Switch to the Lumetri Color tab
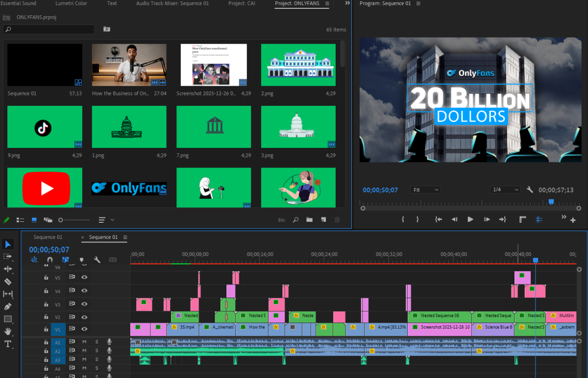Viewport: 588px width, 378px height. click(71, 3)
